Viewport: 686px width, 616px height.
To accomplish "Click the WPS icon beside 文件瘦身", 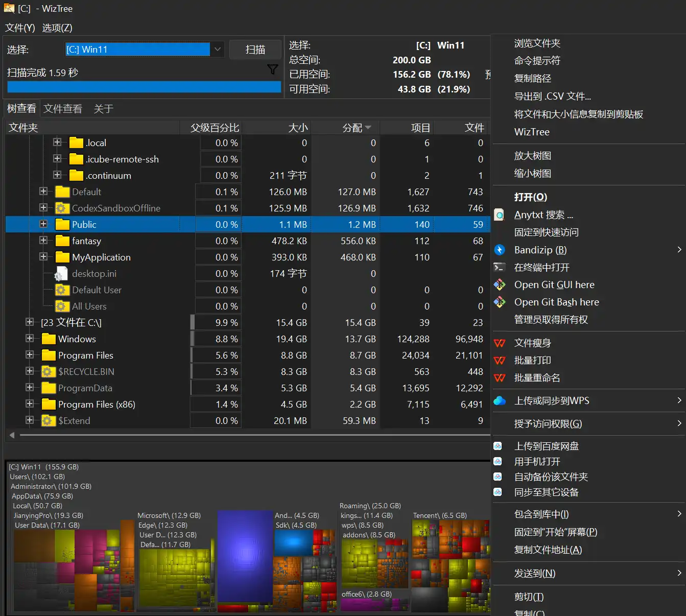I will pyautogui.click(x=500, y=343).
